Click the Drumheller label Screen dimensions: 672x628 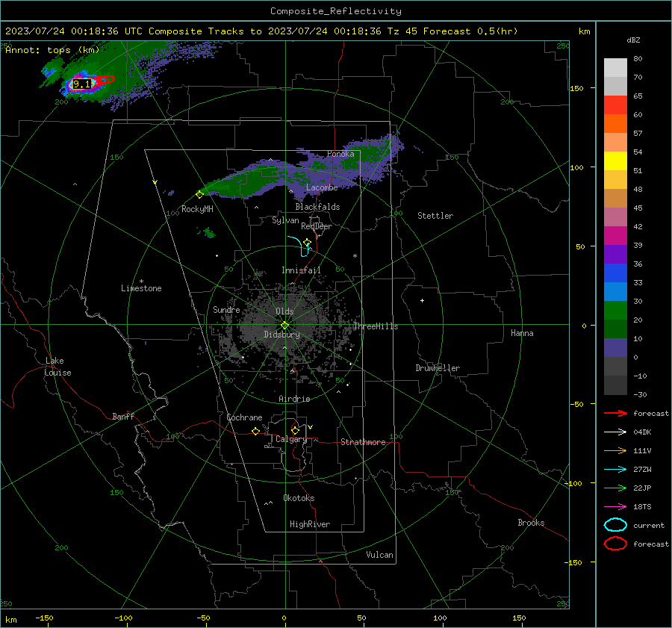(x=438, y=368)
